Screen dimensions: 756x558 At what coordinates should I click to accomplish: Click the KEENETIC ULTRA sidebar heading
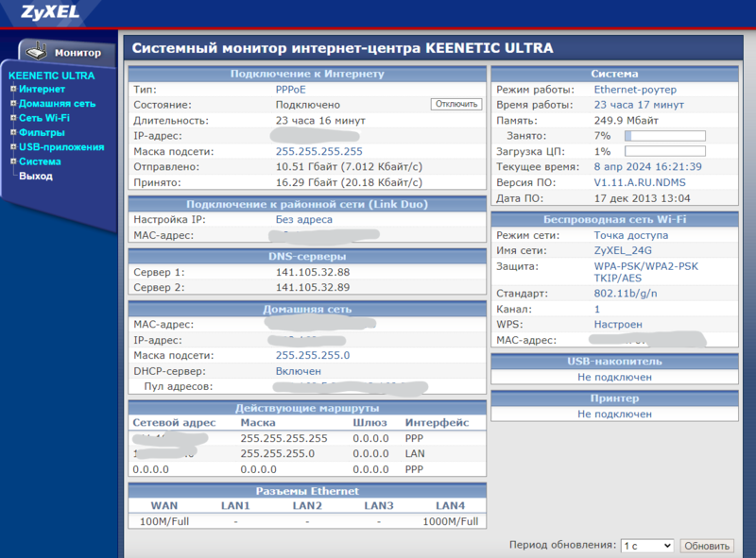click(52, 76)
